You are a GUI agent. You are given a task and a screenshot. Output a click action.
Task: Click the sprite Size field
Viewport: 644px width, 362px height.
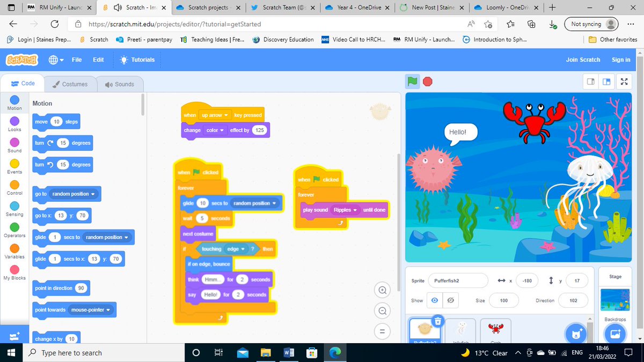[503, 300]
